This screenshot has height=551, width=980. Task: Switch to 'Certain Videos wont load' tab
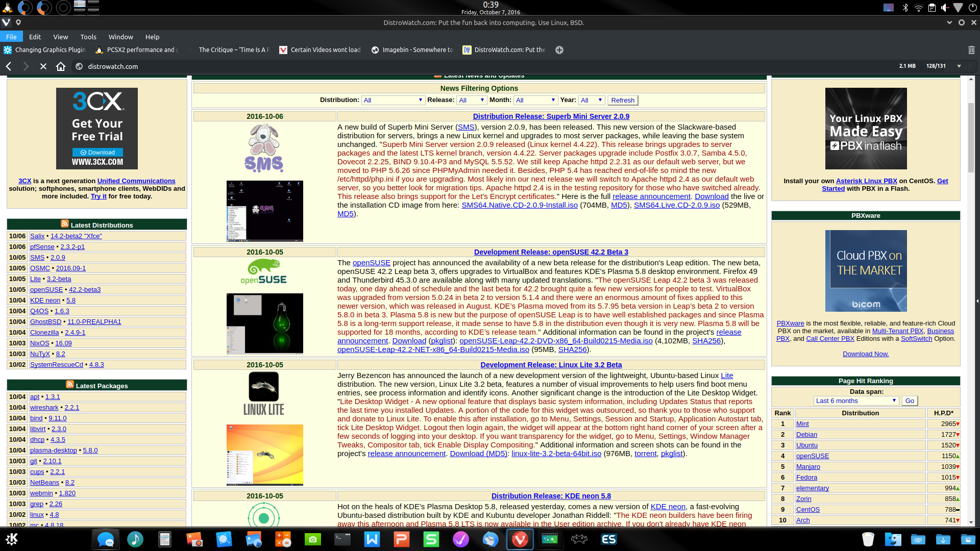(x=321, y=50)
